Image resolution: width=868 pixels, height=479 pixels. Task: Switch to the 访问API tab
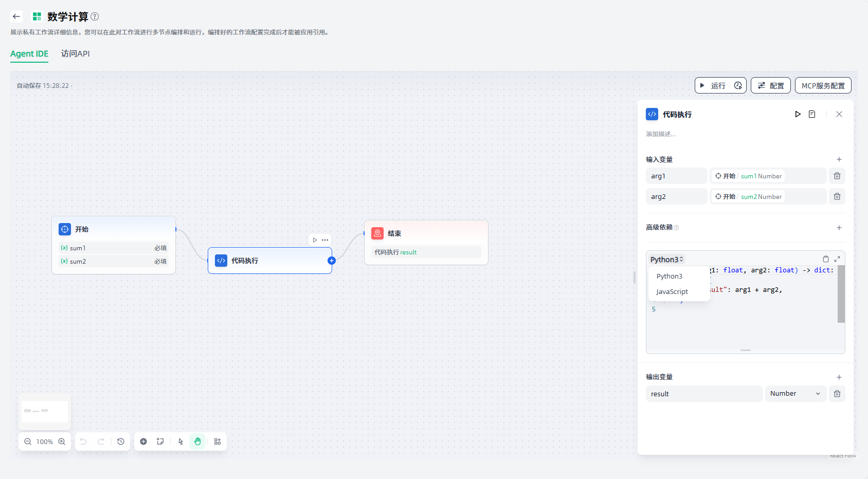(x=75, y=53)
